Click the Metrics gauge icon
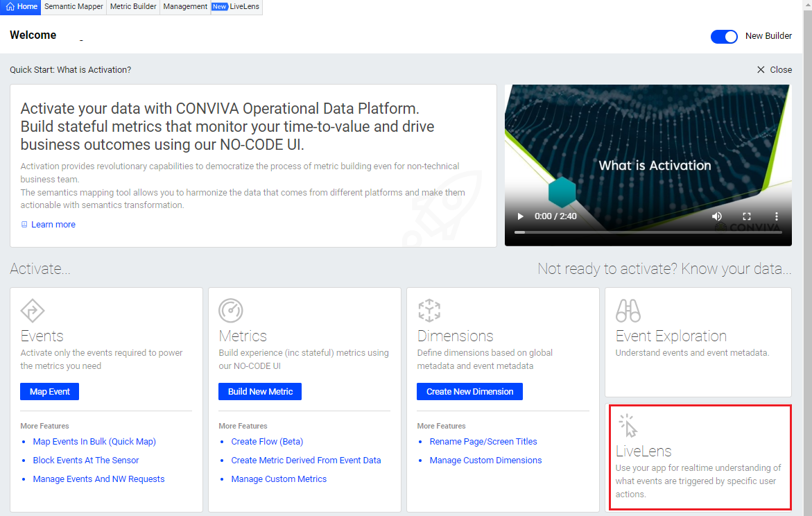 click(230, 310)
